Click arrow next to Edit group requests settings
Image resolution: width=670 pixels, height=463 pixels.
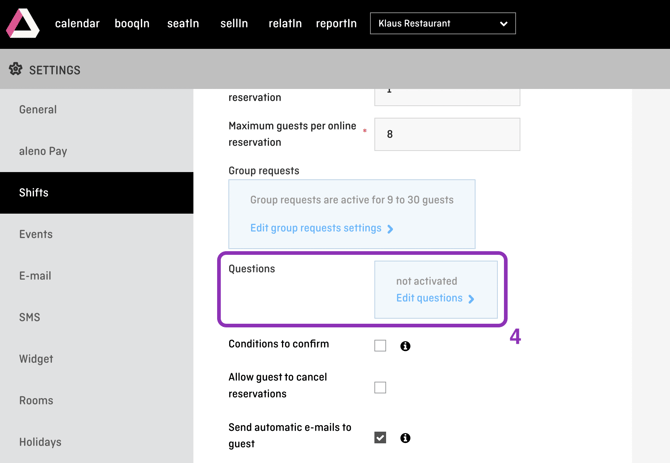pos(390,229)
